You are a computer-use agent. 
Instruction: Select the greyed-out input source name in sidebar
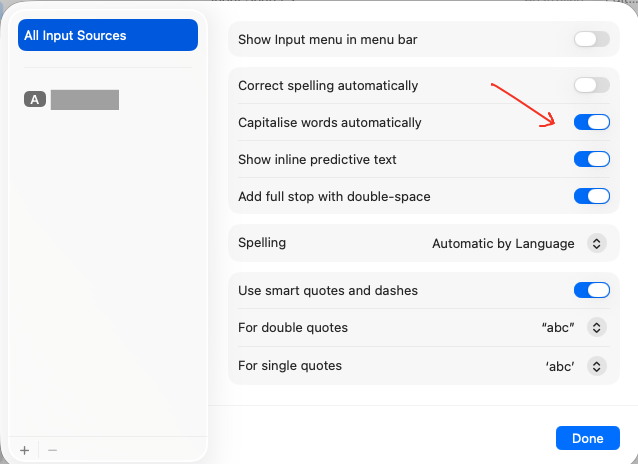(x=85, y=99)
